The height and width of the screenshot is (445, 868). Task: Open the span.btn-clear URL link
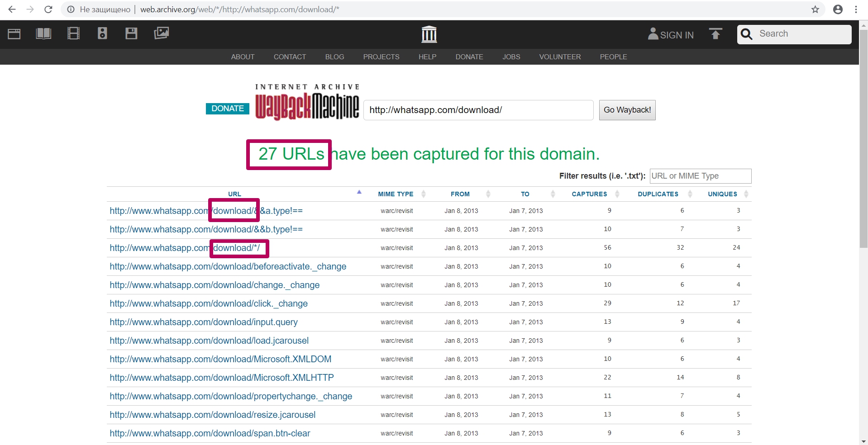coord(210,433)
